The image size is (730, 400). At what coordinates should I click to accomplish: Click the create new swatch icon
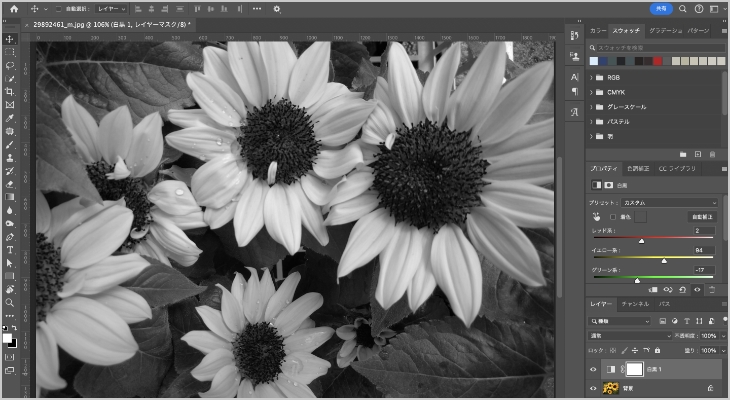tap(697, 154)
